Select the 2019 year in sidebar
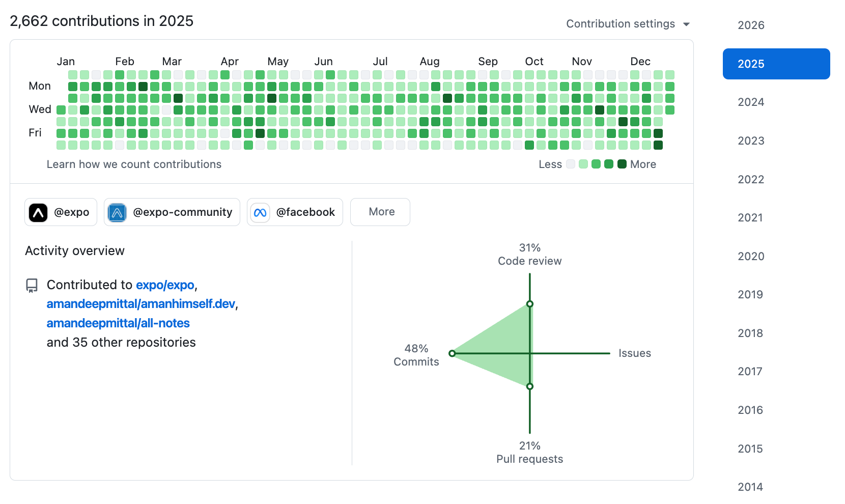The image size is (845, 504). click(x=750, y=295)
